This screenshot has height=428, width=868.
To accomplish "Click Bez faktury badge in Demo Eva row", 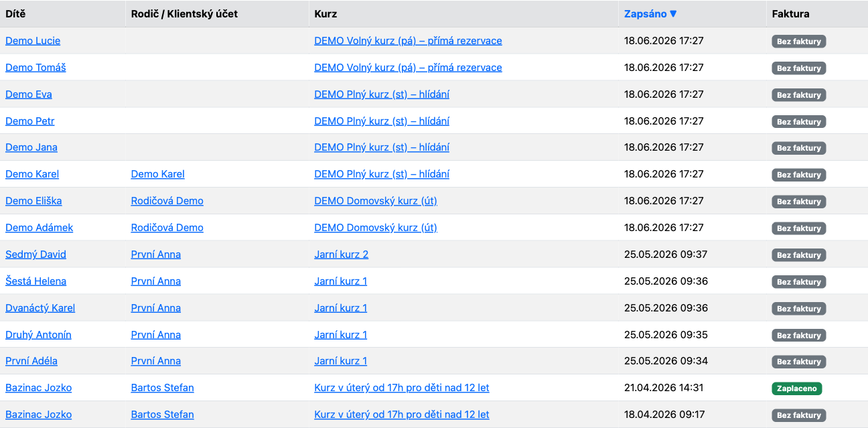I will point(798,95).
